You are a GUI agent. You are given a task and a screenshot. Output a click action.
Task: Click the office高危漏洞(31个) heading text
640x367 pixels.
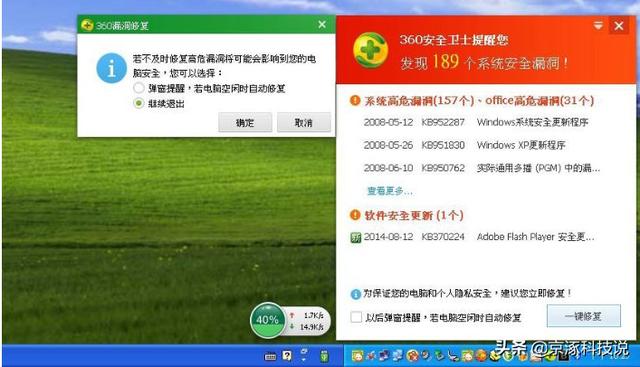coord(540,100)
